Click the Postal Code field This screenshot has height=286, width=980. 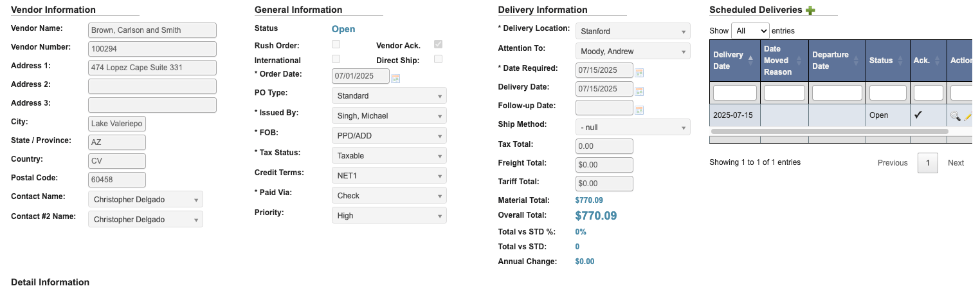[x=117, y=180]
